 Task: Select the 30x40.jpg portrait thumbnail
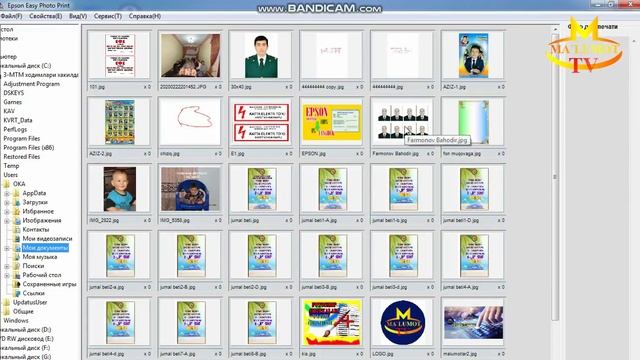point(261,56)
